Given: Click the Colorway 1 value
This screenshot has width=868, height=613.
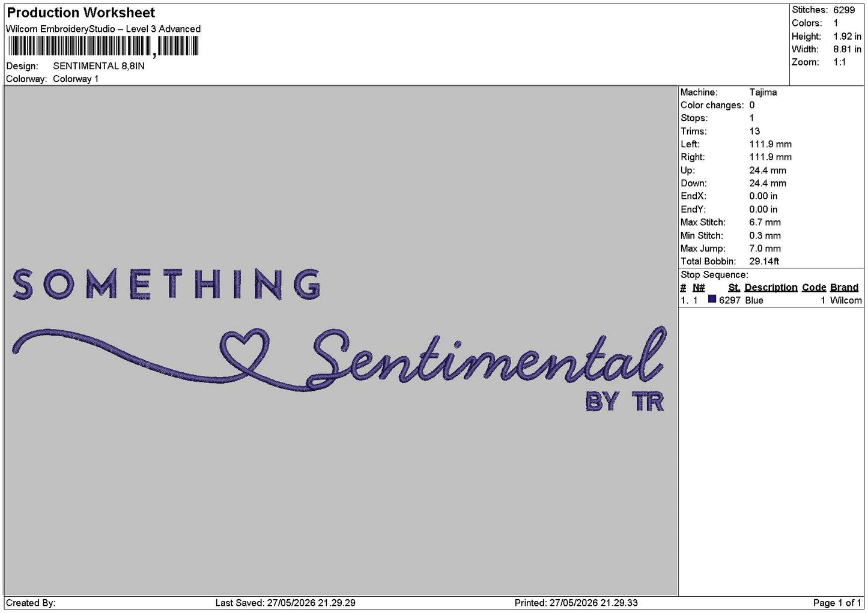Looking at the screenshot, I should 76,79.
